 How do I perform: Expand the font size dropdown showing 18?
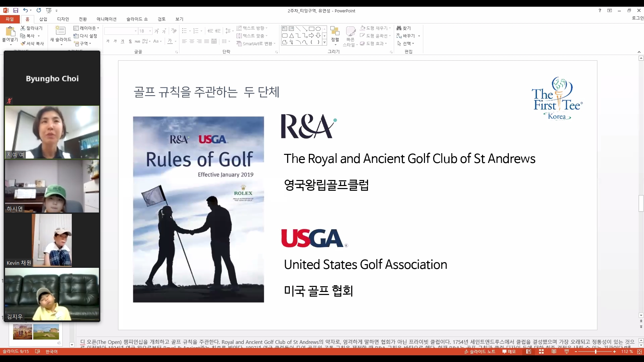(x=150, y=31)
